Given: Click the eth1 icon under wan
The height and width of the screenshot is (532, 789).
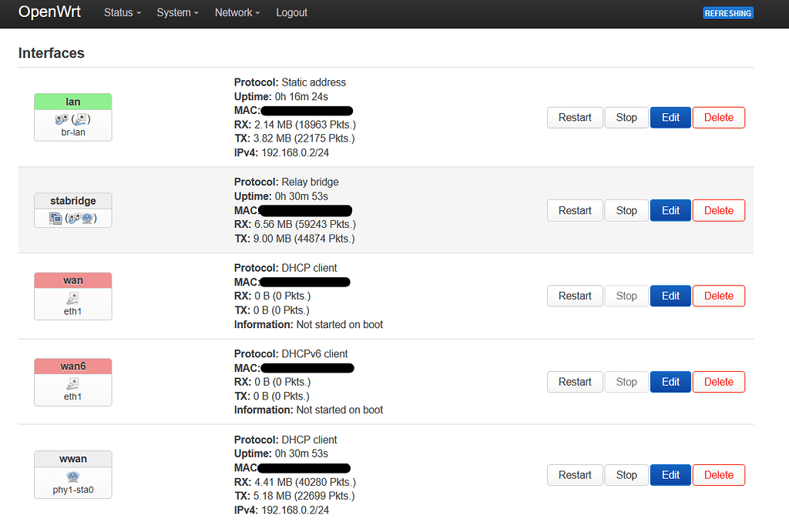Looking at the screenshot, I should click(72, 298).
